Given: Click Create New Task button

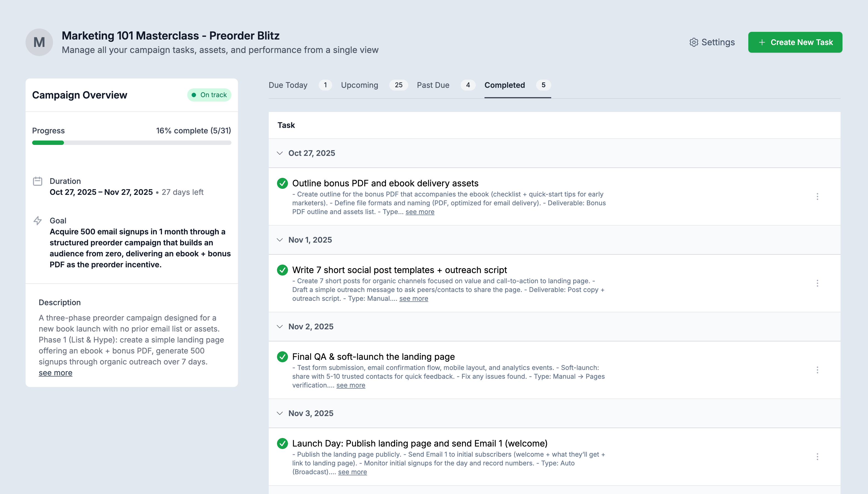Looking at the screenshot, I should coord(795,42).
